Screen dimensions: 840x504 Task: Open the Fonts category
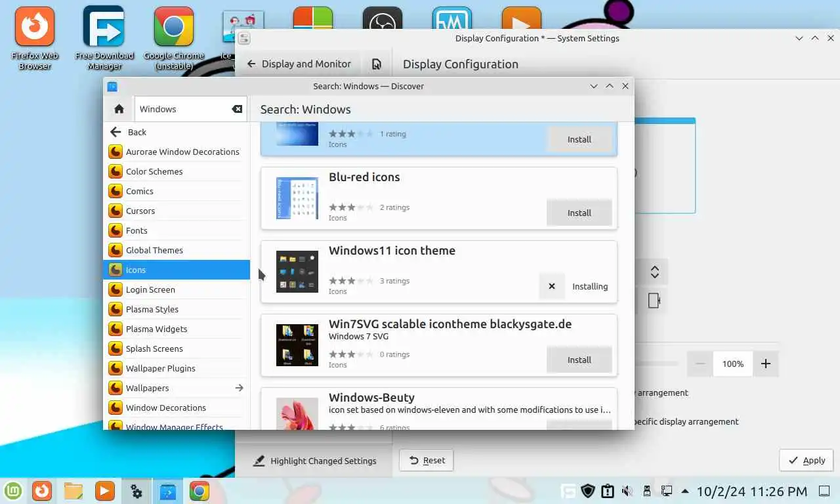177,230
